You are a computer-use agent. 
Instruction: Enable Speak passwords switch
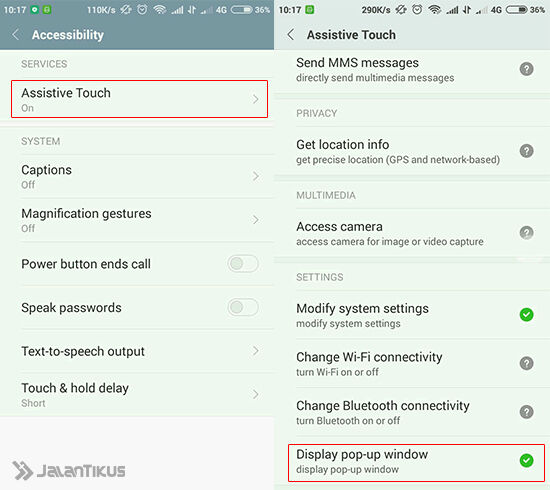[243, 307]
